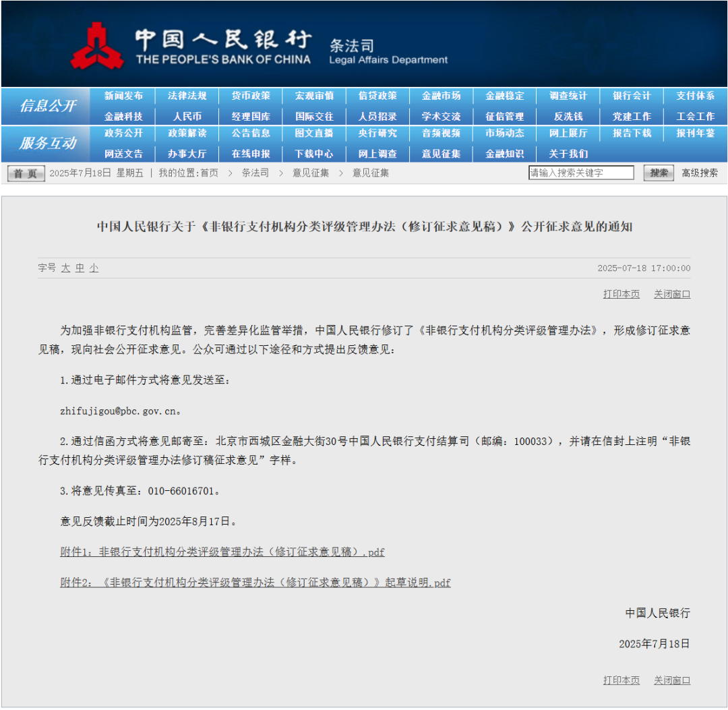Go to the 法律法规 section
This screenshot has height=710, width=728.
[x=187, y=96]
